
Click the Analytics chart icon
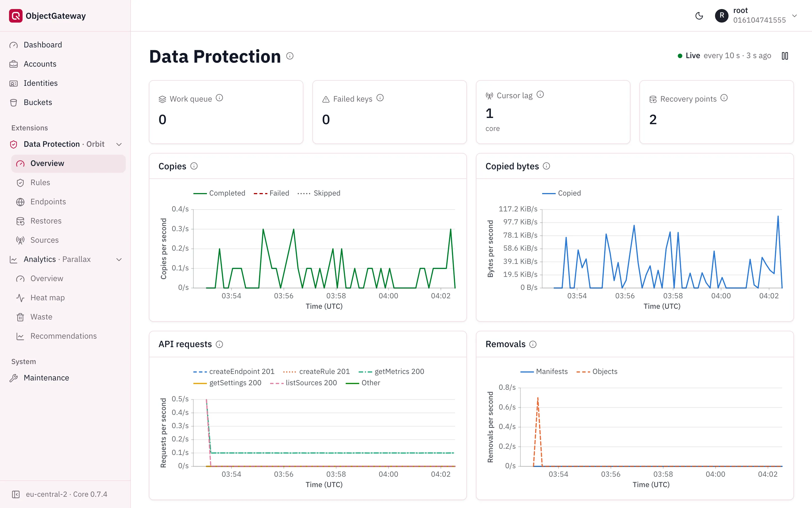pyautogui.click(x=14, y=260)
